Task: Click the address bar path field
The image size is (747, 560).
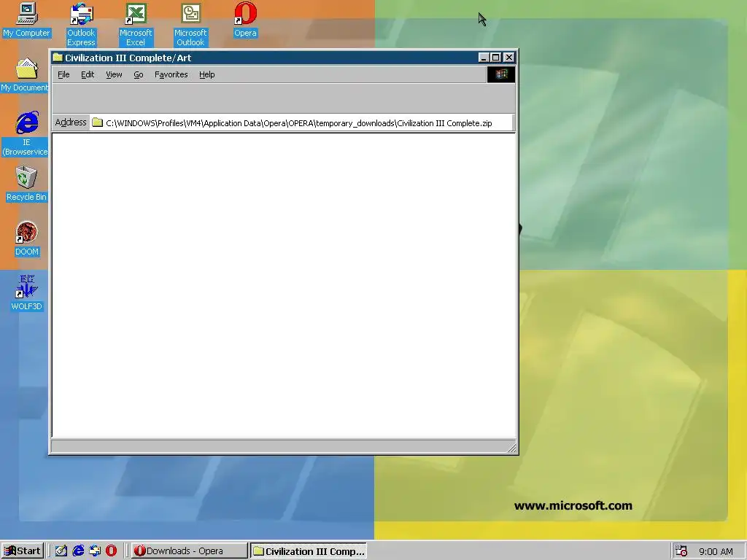Action: pyautogui.click(x=301, y=122)
